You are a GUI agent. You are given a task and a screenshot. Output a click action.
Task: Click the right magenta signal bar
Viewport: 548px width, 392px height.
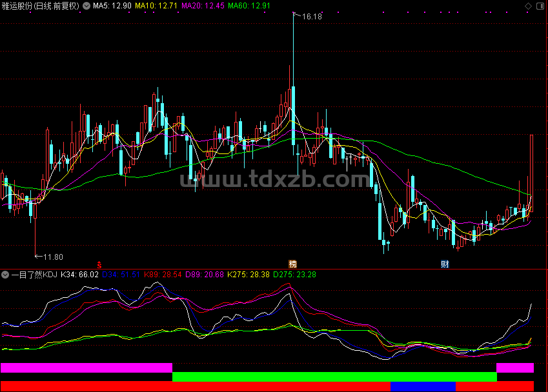[515, 367]
